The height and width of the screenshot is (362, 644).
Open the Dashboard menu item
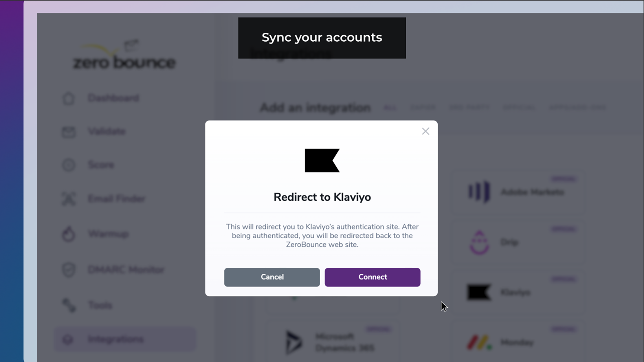coord(113,98)
